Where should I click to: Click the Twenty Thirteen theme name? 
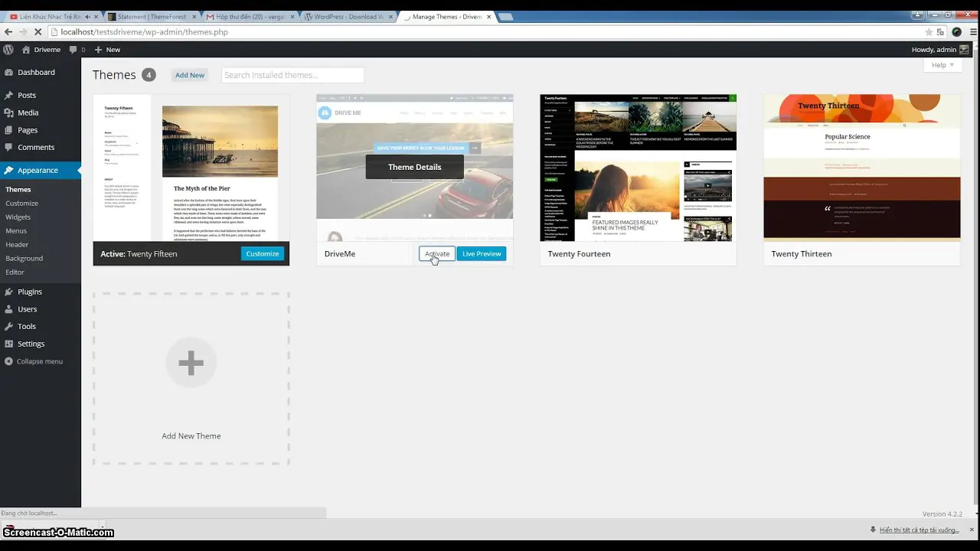click(x=802, y=253)
